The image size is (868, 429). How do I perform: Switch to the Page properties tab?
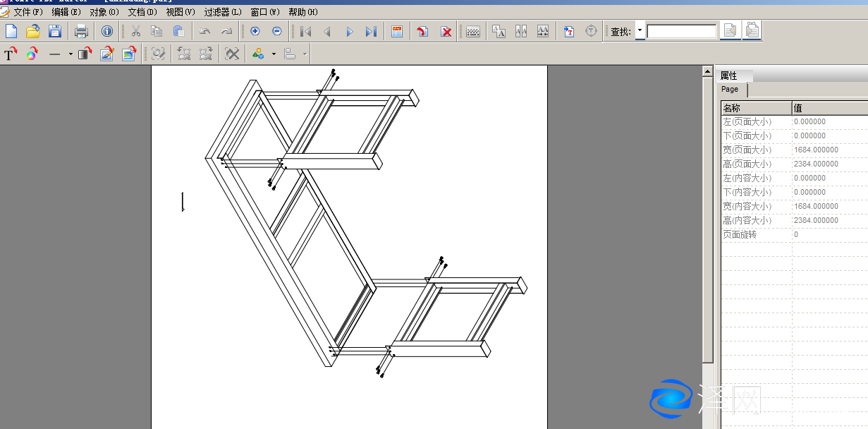pyautogui.click(x=731, y=90)
